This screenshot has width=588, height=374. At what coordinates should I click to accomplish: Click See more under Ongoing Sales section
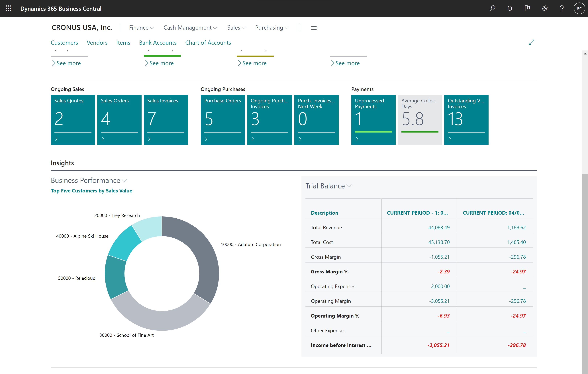point(67,63)
